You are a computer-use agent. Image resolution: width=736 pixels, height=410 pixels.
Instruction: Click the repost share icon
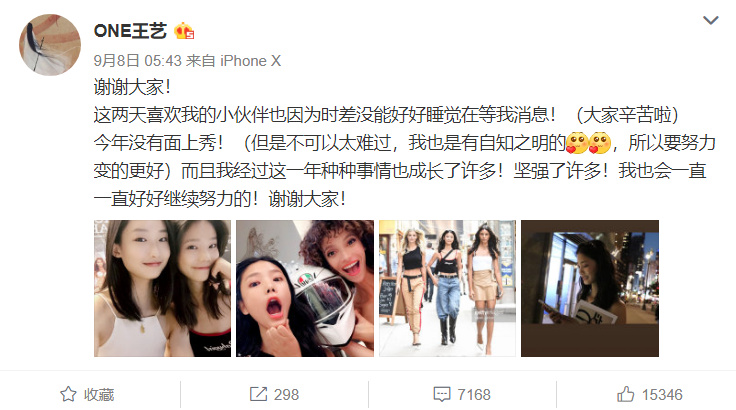pyautogui.click(x=258, y=394)
